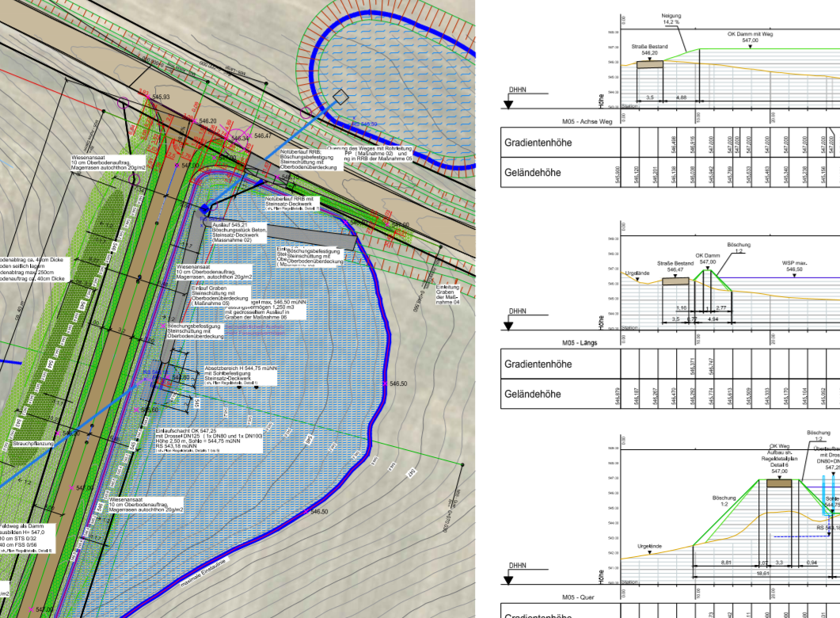
Task: Click the 'M05 - Quer' profile title
Action: click(x=578, y=597)
